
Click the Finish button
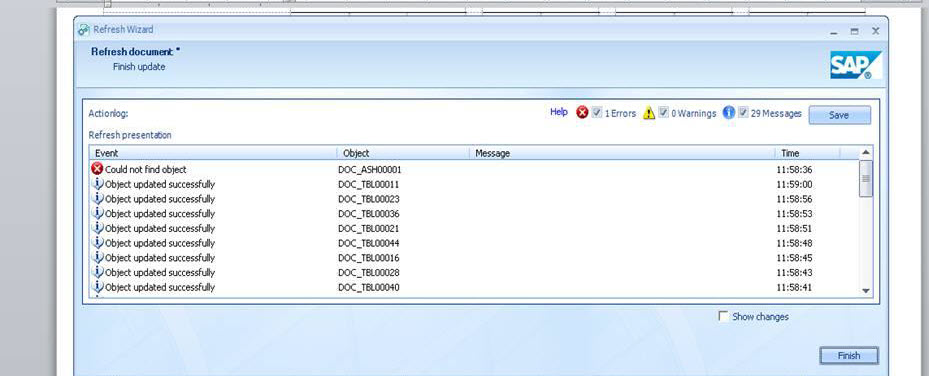pyautogui.click(x=849, y=355)
